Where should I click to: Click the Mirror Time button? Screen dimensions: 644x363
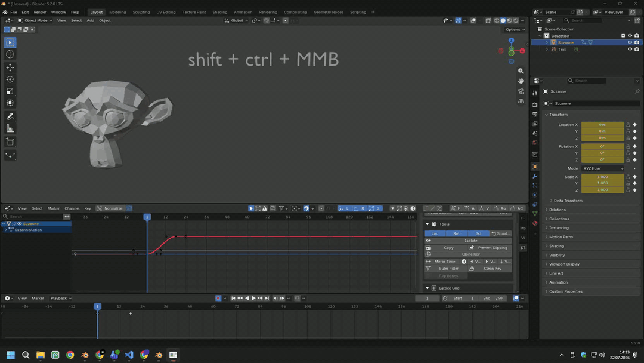[x=442, y=262]
